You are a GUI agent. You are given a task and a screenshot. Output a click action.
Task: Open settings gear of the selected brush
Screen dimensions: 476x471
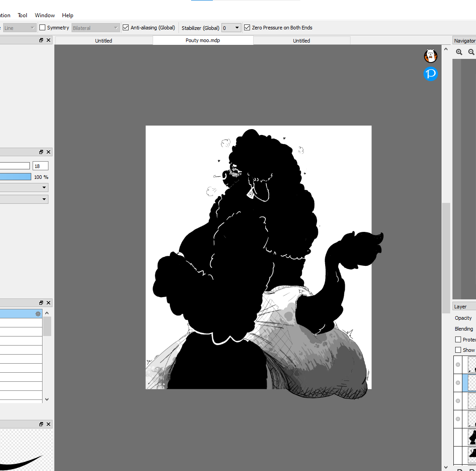coord(38,313)
